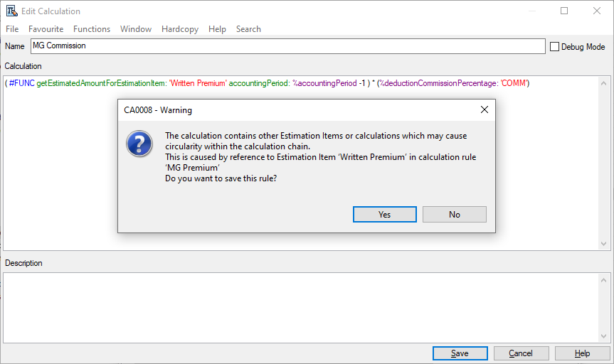This screenshot has width=614, height=364.
Task: Open the Favourite menu
Action: click(46, 29)
